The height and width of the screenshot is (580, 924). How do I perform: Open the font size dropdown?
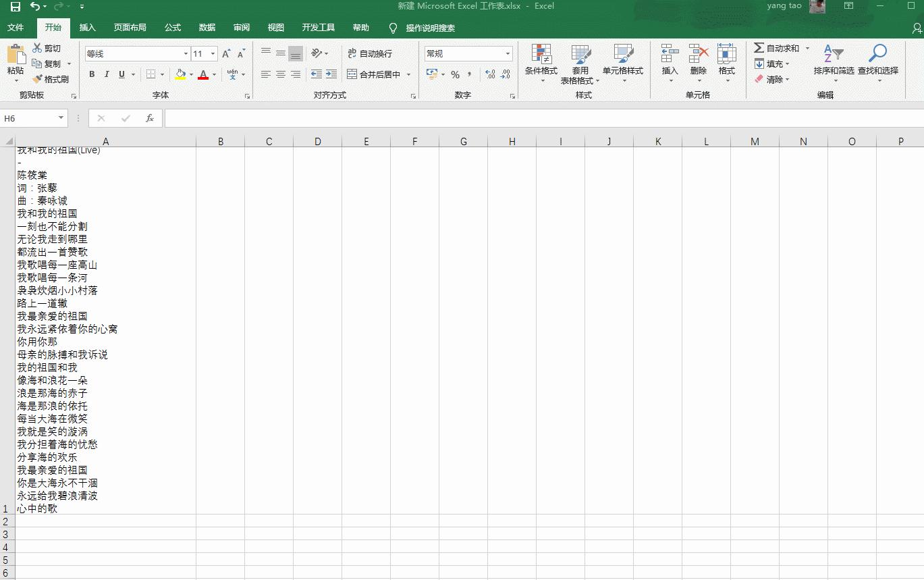tap(213, 54)
